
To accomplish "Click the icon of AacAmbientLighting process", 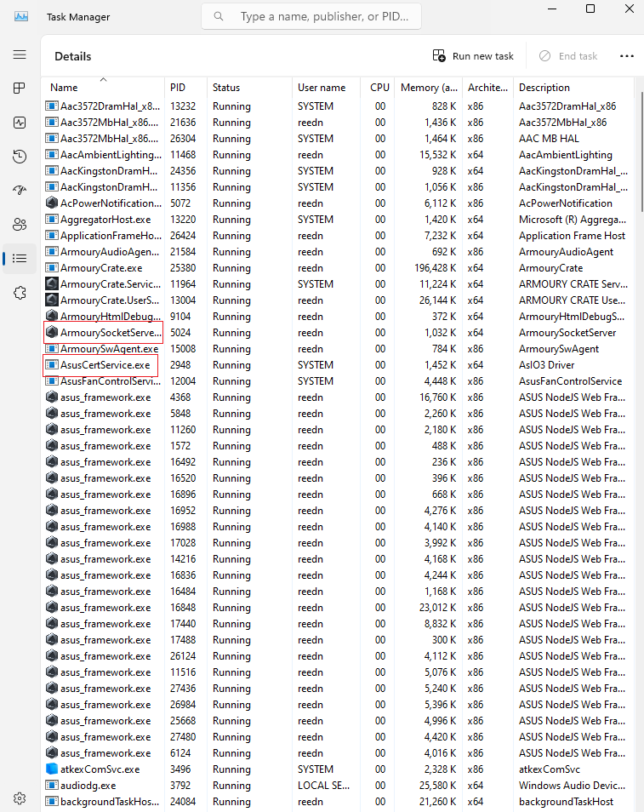I will [x=51, y=154].
